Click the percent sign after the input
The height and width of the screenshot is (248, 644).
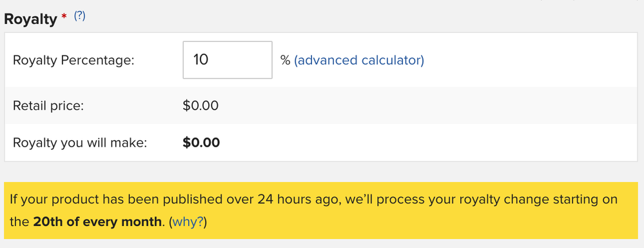tap(286, 61)
